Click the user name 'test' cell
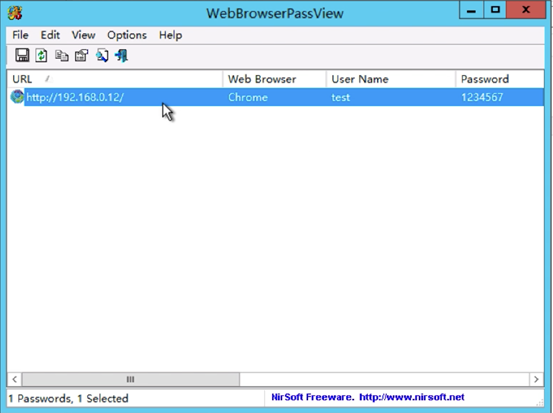 click(340, 97)
